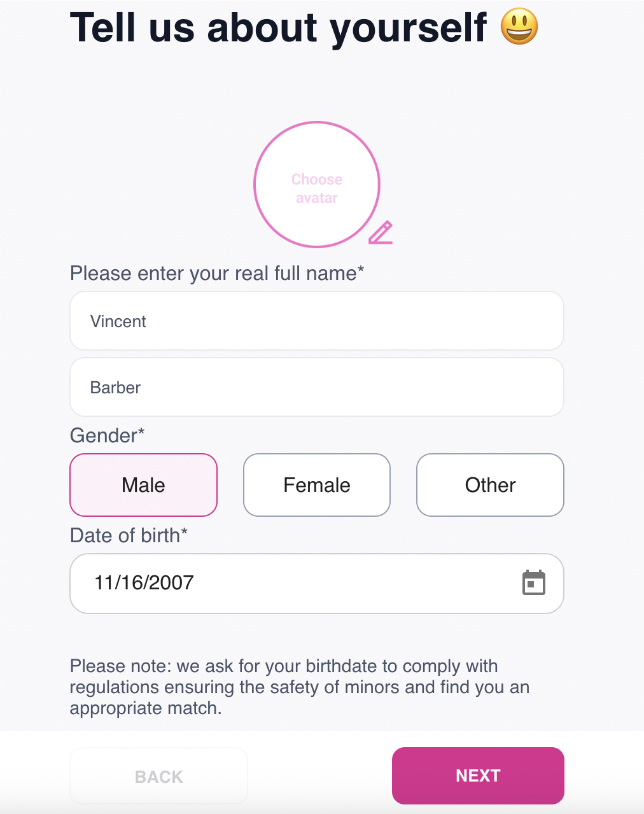Click the smiley emoji in heading

(x=519, y=27)
